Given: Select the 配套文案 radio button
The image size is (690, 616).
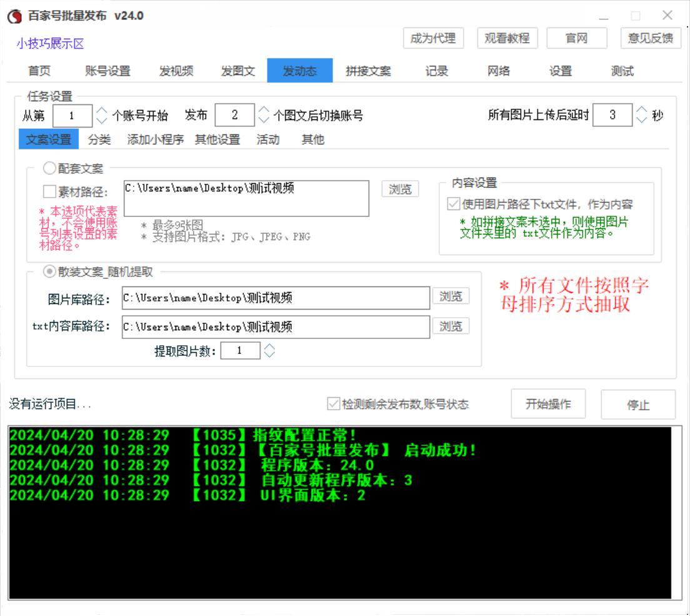Looking at the screenshot, I should tap(49, 168).
